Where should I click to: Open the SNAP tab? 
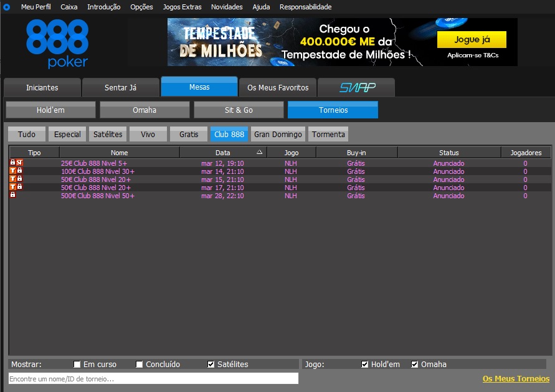coord(356,87)
